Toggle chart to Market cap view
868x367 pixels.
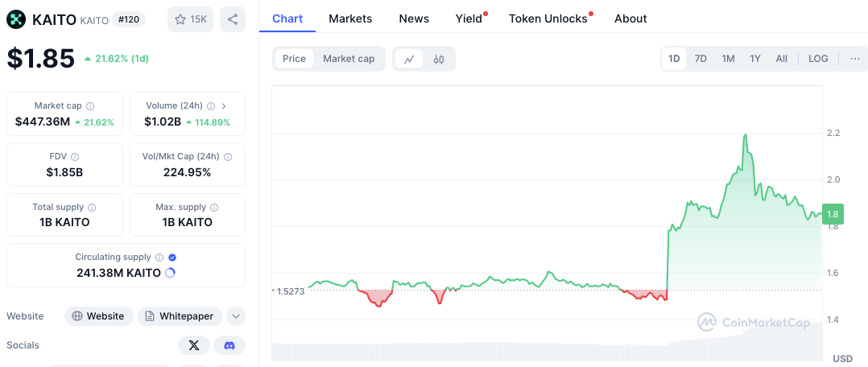point(349,59)
